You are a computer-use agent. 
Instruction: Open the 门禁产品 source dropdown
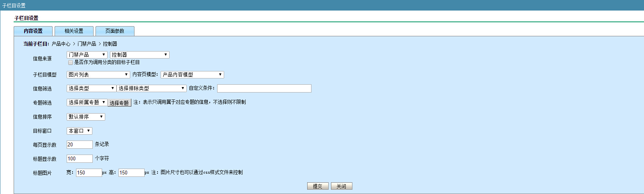tap(87, 55)
